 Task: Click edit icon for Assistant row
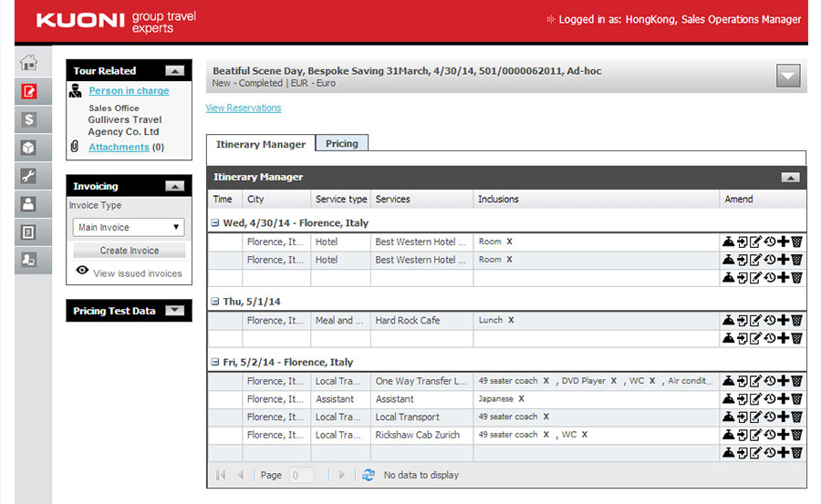tap(755, 399)
